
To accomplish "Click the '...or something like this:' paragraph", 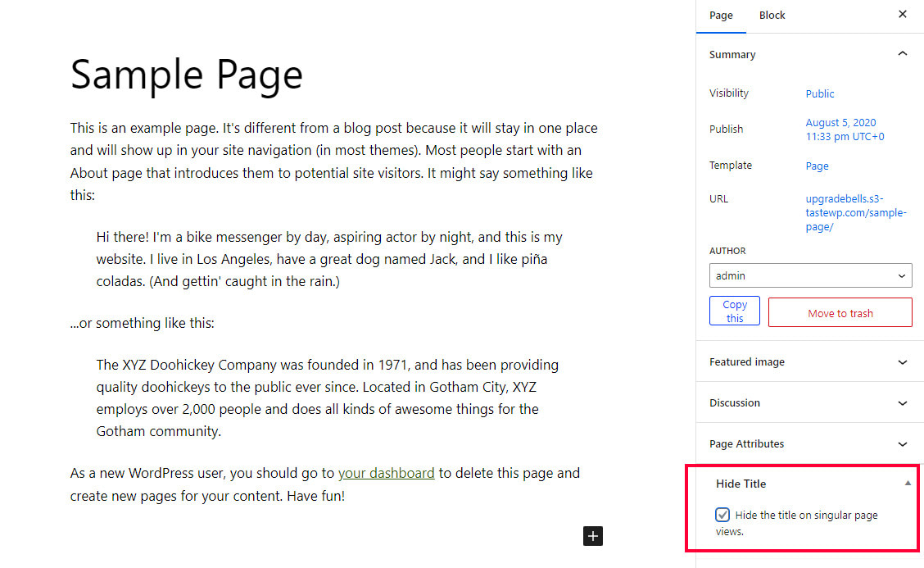I will (142, 323).
